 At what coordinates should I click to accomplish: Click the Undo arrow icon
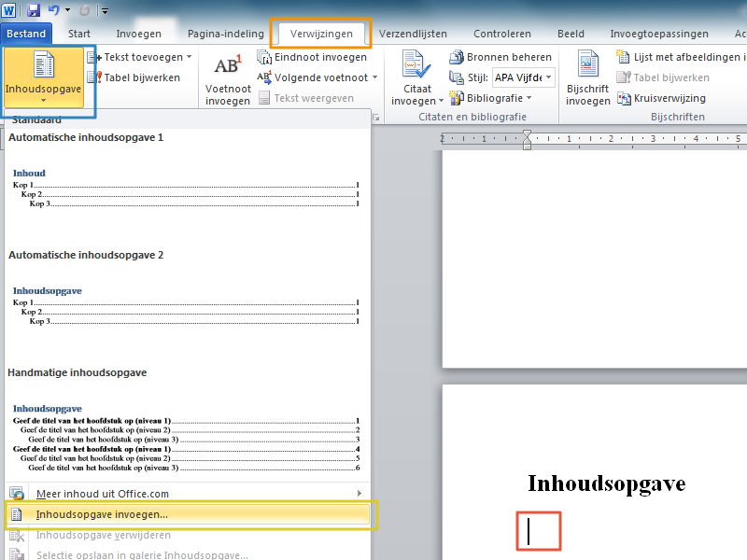click(x=54, y=10)
